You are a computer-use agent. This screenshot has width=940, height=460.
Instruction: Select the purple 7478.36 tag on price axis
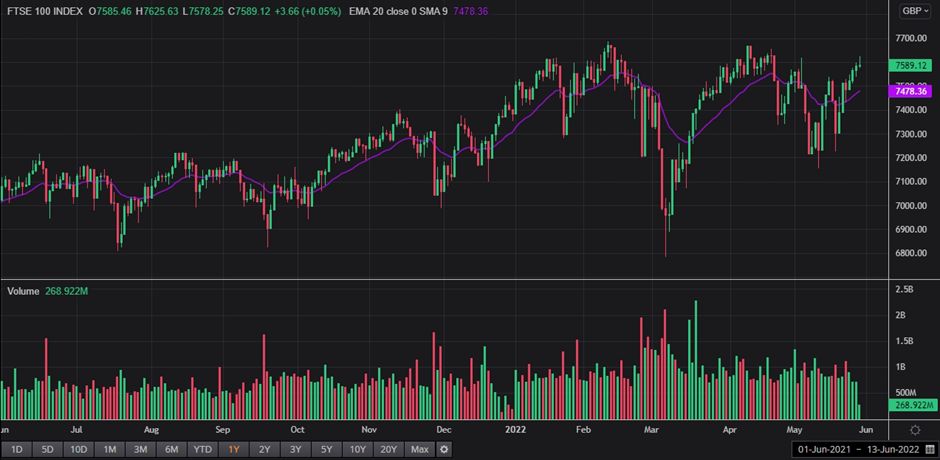(911, 92)
